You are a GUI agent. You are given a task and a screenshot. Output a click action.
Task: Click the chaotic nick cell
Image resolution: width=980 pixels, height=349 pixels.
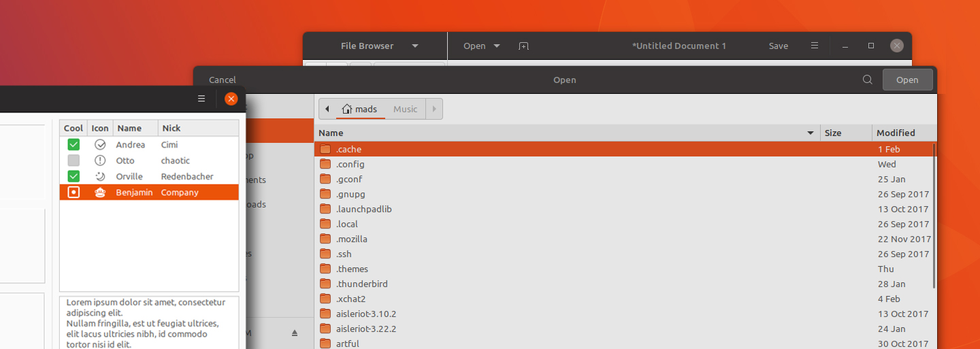point(176,161)
